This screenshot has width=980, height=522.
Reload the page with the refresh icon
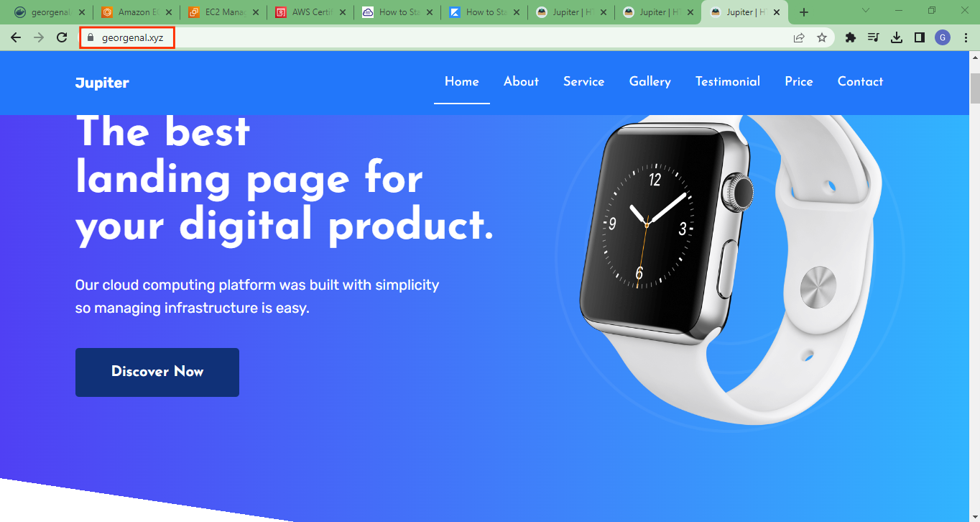tap(62, 38)
